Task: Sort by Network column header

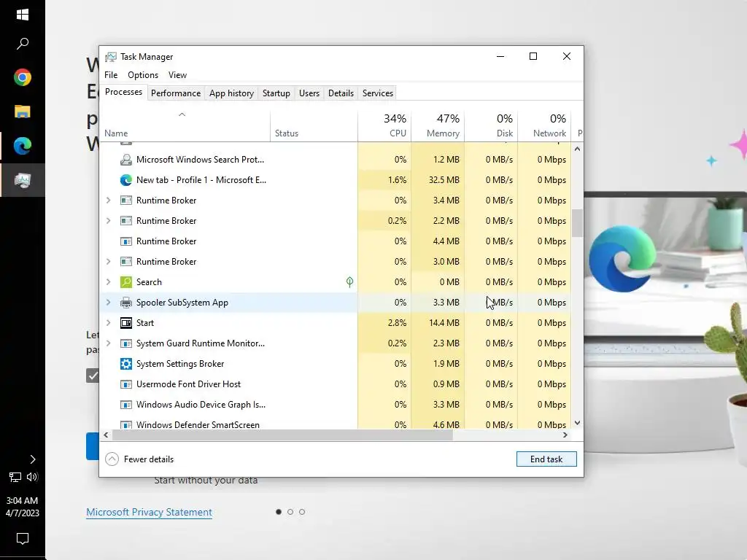Action: click(544, 125)
